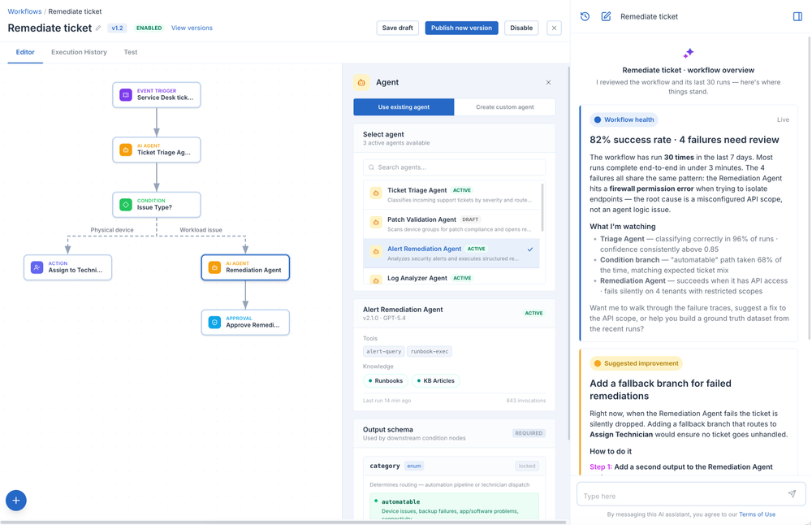Disable the workflow
Viewport: 812px width, 525px height.
coord(521,28)
